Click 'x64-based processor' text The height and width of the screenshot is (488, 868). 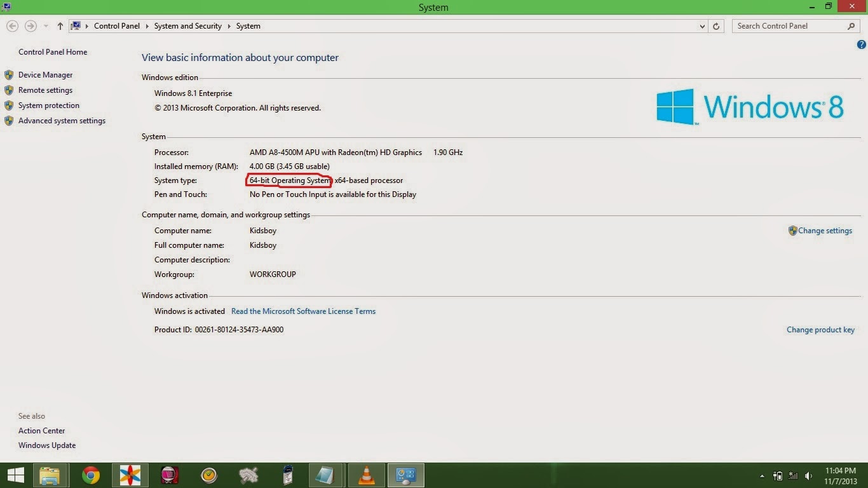click(369, 180)
